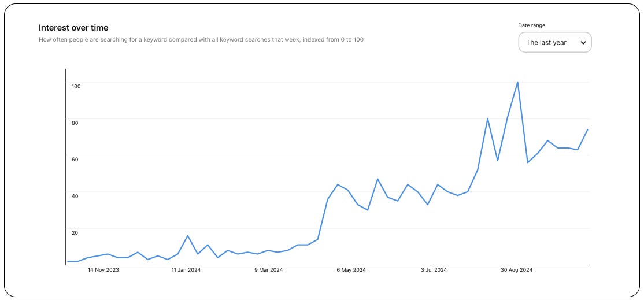The image size is (644, 300).
Task: Click the '9 Mar 2024' axis label
Action: click(269, 270)
